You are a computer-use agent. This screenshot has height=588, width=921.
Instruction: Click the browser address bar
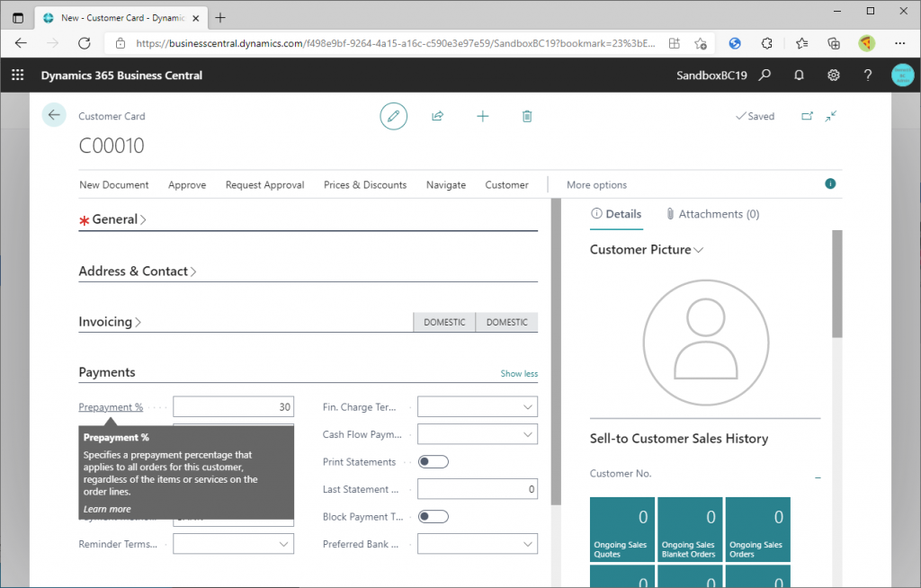395,43
